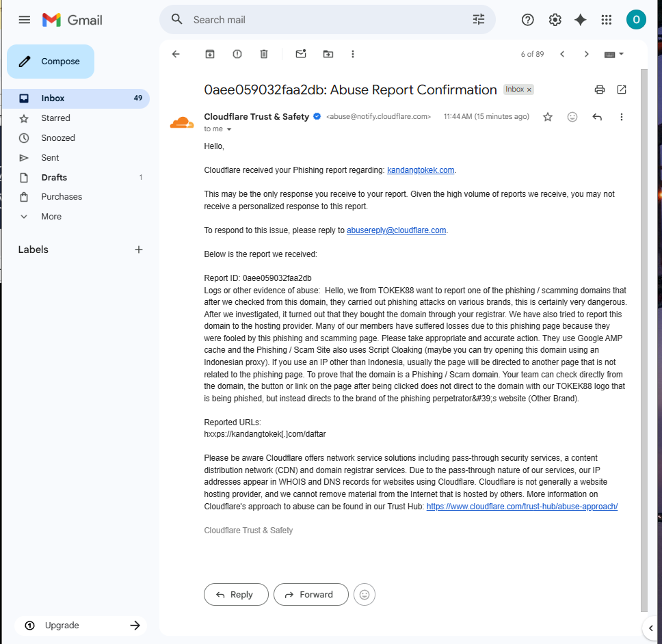Star the Cloudflare message

coord(548,117)
